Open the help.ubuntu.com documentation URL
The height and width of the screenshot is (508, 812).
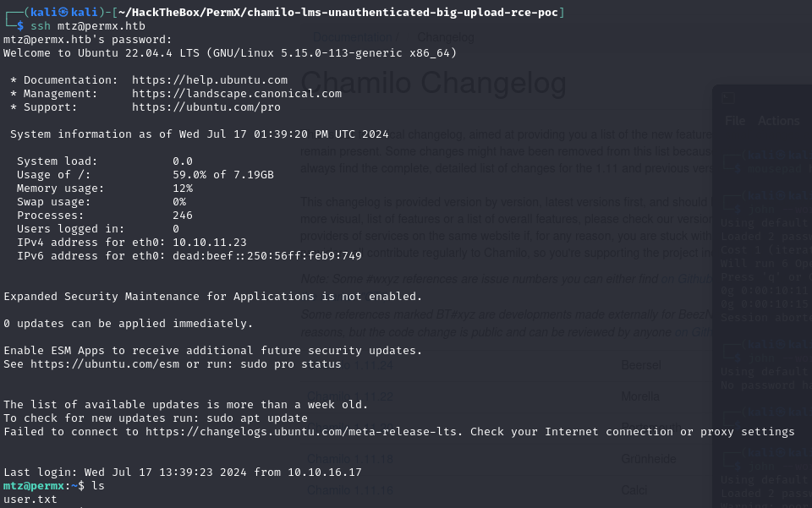210,80
